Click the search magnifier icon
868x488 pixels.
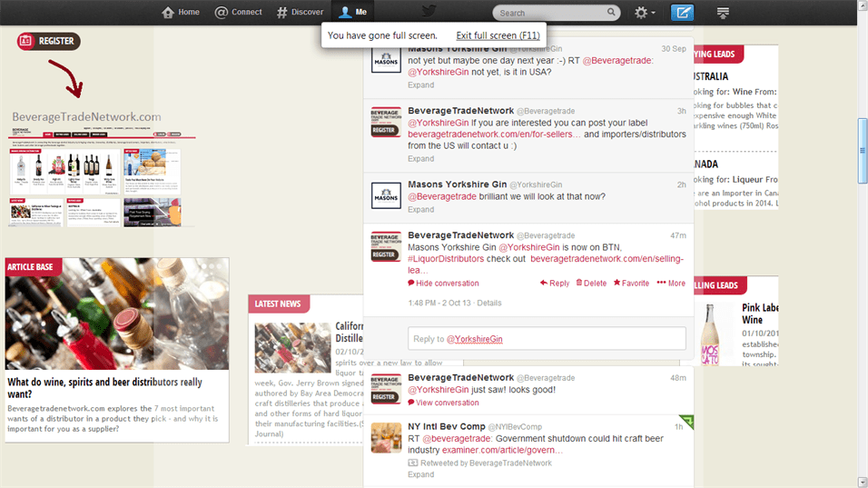click(x=611, y=12)
